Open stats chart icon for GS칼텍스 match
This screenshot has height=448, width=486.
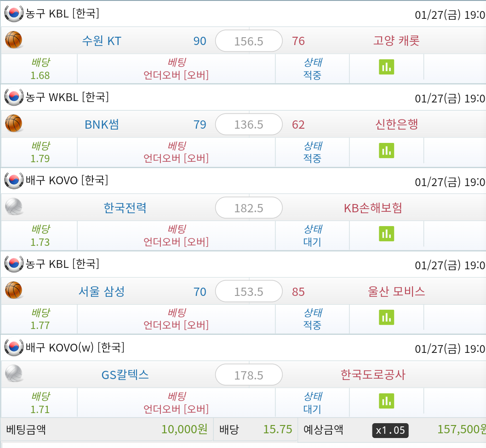(386, 401)
